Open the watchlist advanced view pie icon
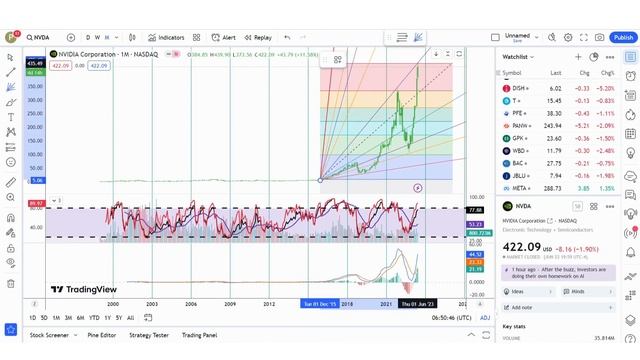 click(x=594, y=57)
